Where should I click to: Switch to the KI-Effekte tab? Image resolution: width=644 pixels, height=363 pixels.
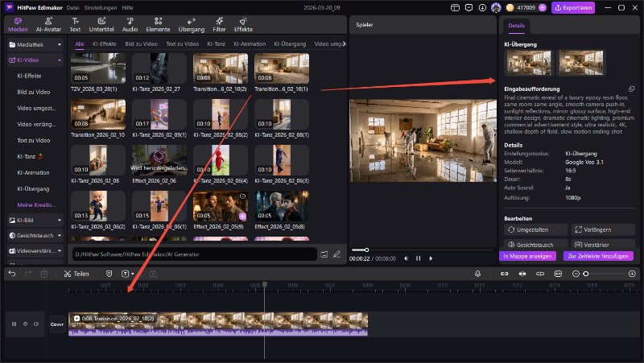click(x=105, y=43)
